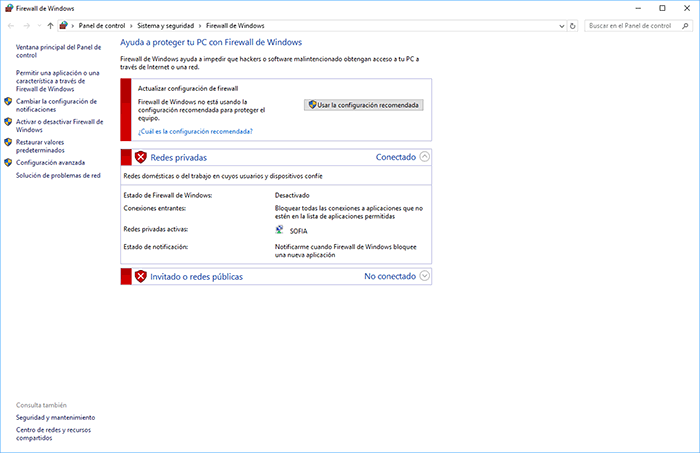Open Seguridad y mantenimiento
Screen dimensions: 700x453
(55, 418)
